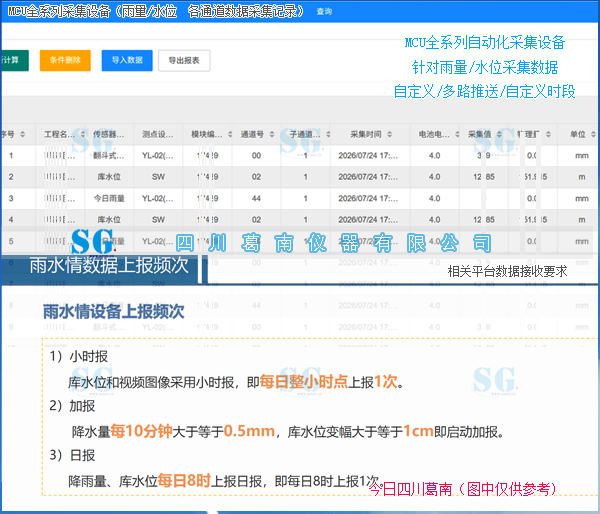This screenshot has width=600, height=514.
Task: Click the green 计算 button
Action: [14, 60]
